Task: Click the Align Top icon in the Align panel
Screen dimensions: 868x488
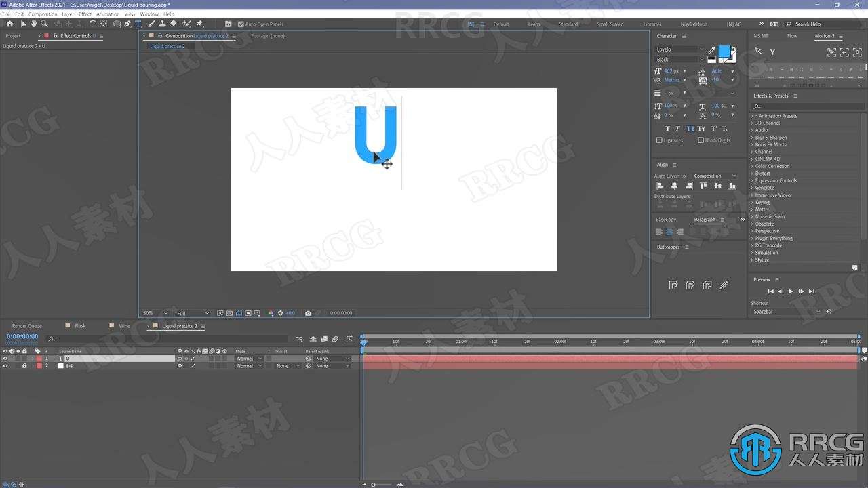Action: (703, 186)
